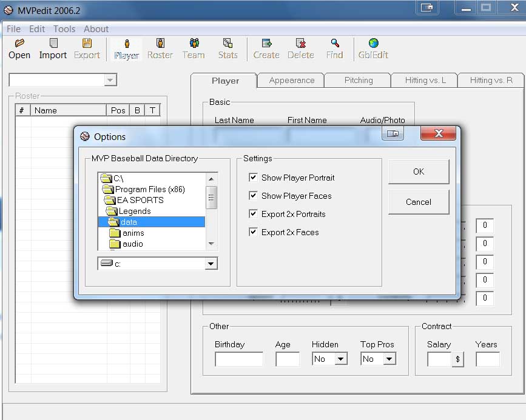Image resolution: width=526 pixels, height=420 pixels.
Task: Open the team dropdown above Roster
Action: click(110, 80)
